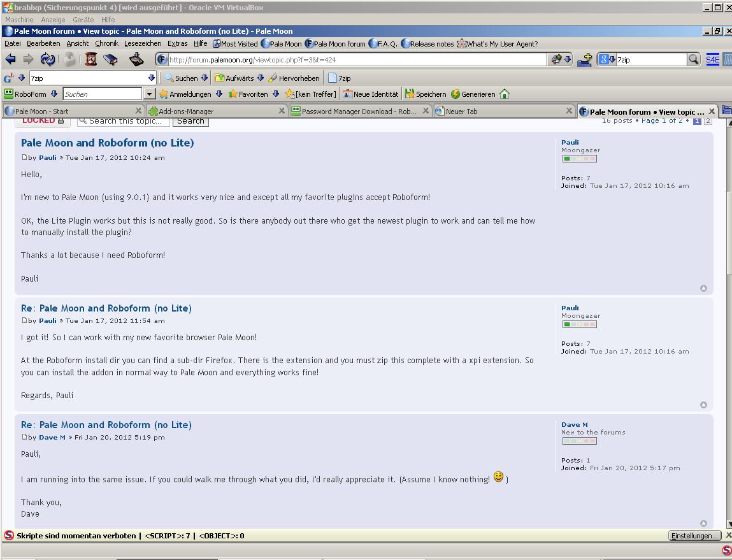Click the RoboForm green home icon

tap(505, 94)
